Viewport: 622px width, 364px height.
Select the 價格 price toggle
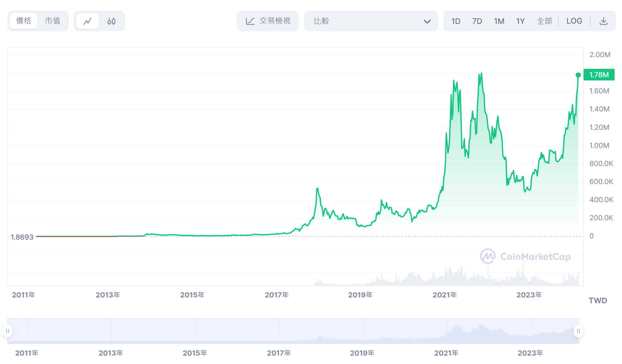(24, 21)
